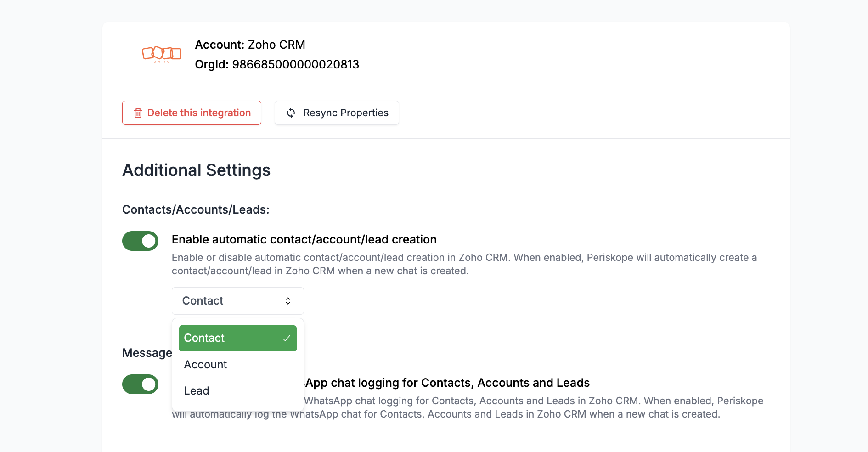Click the chat logging for Contacts, Accounts and Leads label
Screen dimensions: 868x452
(x=447, y=383)
